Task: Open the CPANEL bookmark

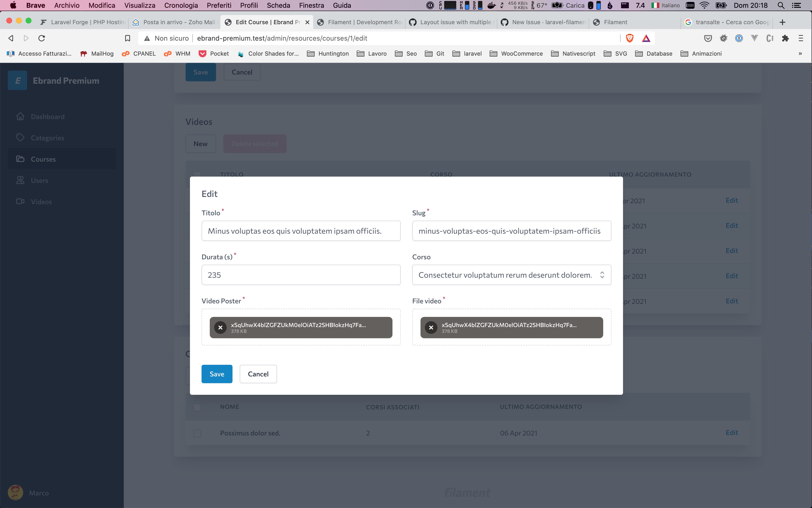Action: tap(139, 54)
